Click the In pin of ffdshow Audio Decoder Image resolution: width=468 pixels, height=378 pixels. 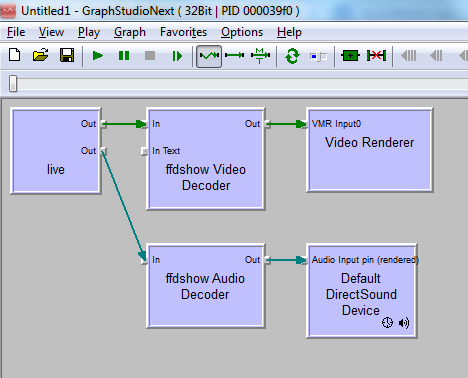[144, 260]
